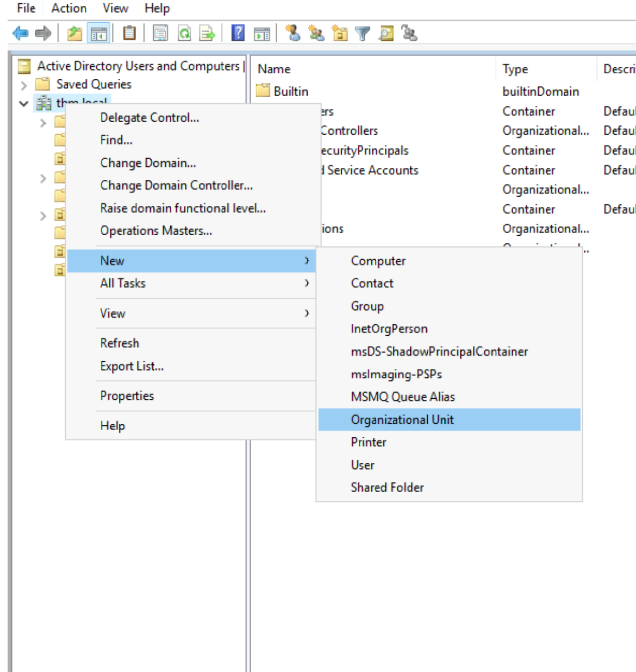Open the File menu

(26, 8)
